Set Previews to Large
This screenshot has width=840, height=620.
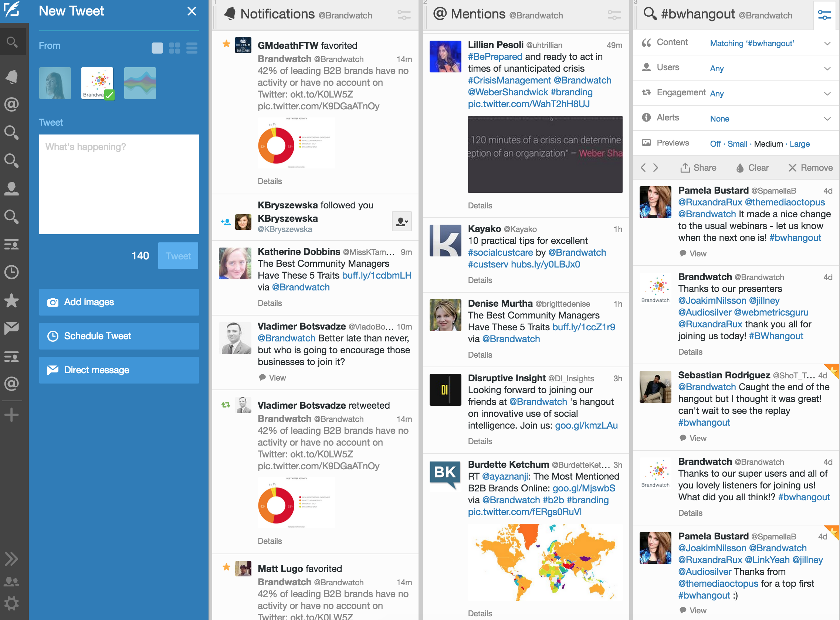tap(800, 144)
